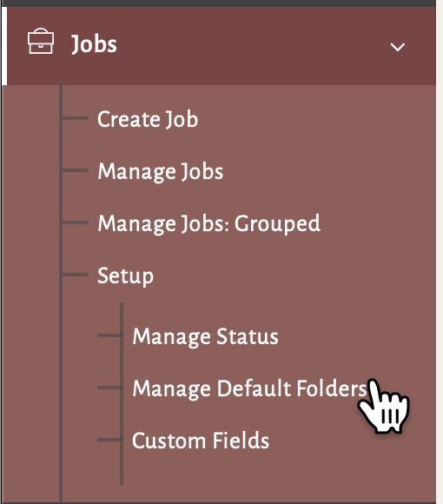Select Manage Default Folders
This screenshot has height=504, width=443.
[249, 388]
